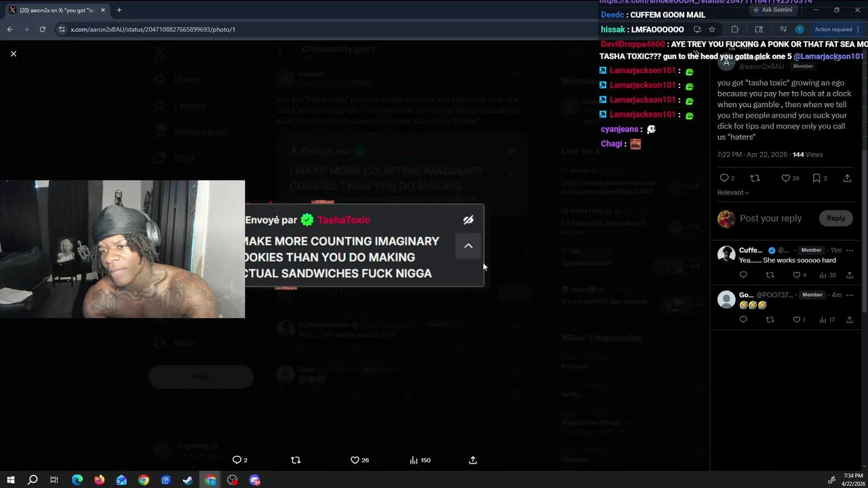Open Chrome media controls icon
This screenshot has width=868, height=488.
point(783,29)
